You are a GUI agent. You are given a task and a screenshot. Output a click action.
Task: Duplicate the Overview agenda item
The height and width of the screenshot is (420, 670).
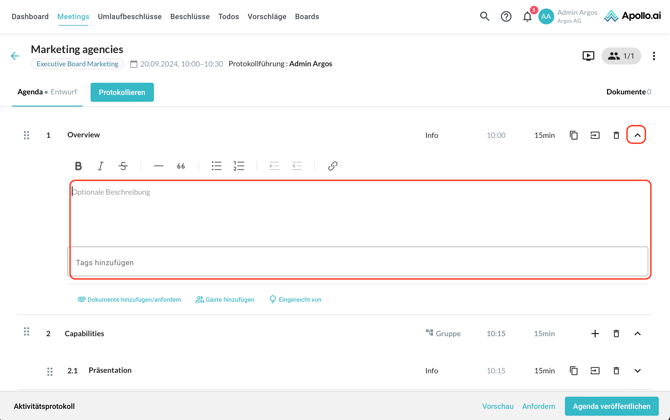tap(573, 135)
